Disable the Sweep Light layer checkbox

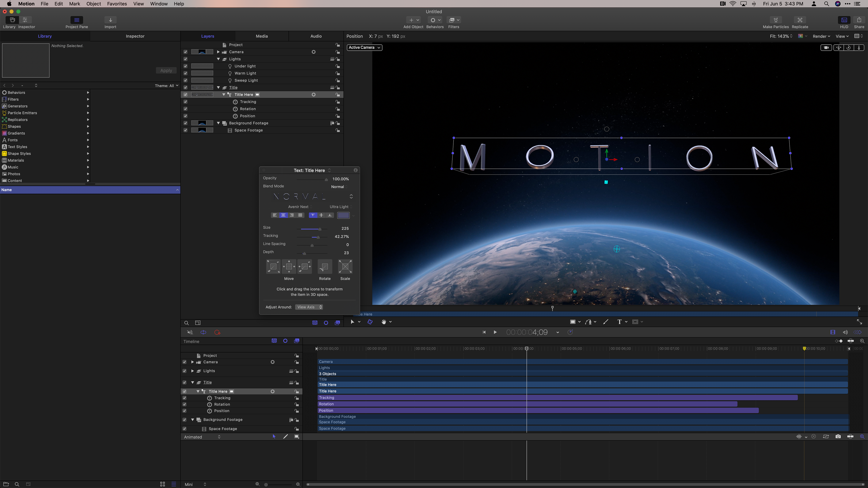[x=185, y=80]
